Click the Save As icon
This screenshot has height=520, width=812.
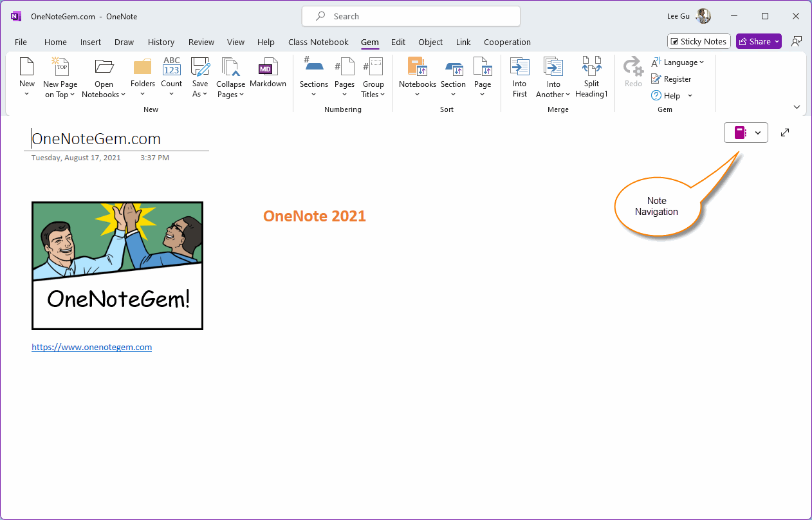(x=200, y=67)
